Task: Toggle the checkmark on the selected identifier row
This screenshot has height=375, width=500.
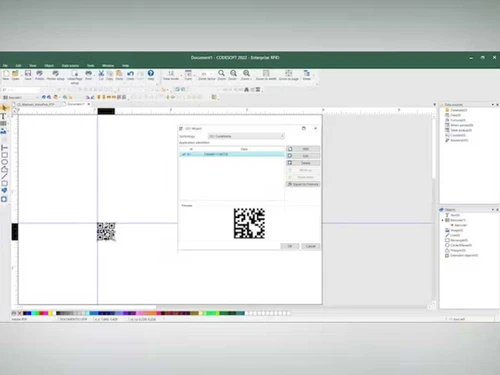Action: [184, 154]
